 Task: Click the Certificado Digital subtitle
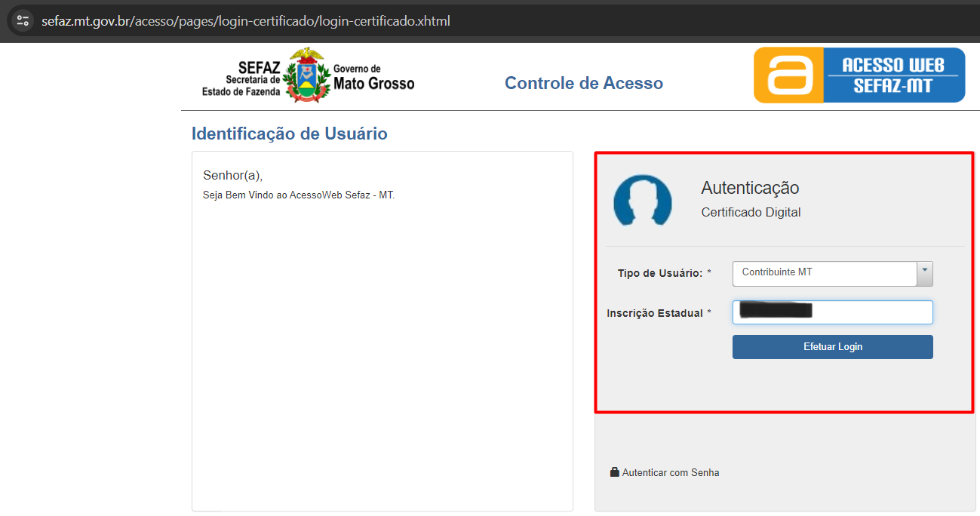(x=751, y=213)
